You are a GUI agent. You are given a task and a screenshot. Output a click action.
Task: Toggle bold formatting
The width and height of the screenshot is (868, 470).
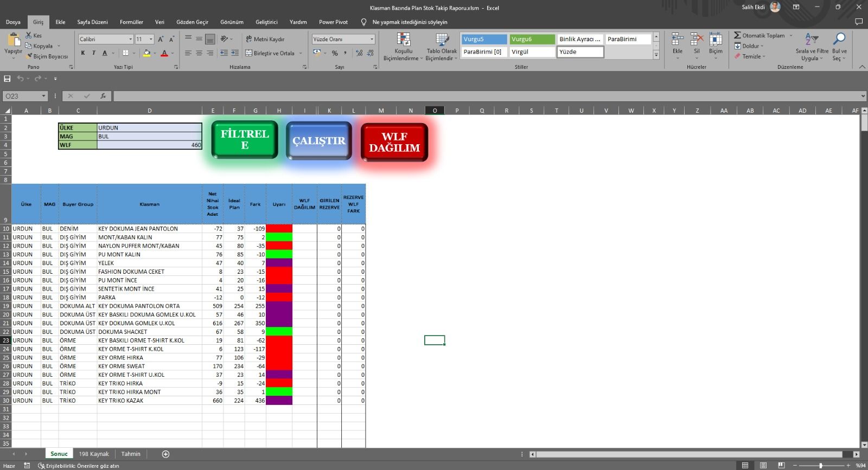pyautogui.click(x=83, y=53)
